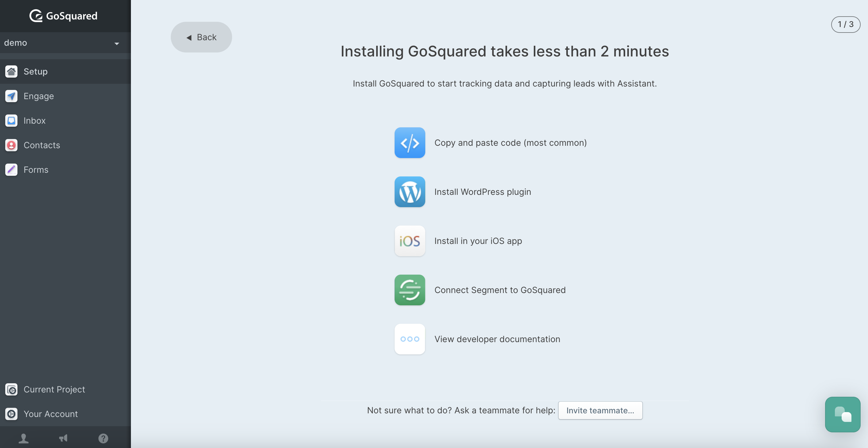868x448 pixels.
Task: Open the Forms section
Action: point(65,170)
